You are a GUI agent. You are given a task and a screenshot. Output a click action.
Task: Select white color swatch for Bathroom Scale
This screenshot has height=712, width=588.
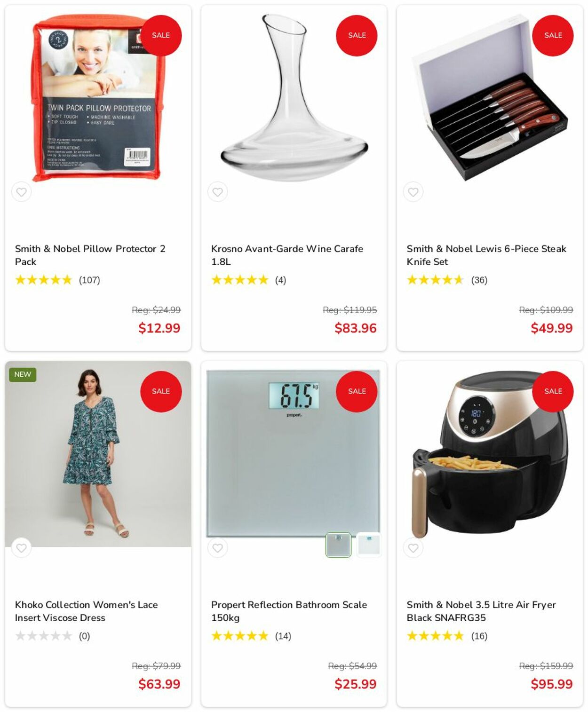369,545
